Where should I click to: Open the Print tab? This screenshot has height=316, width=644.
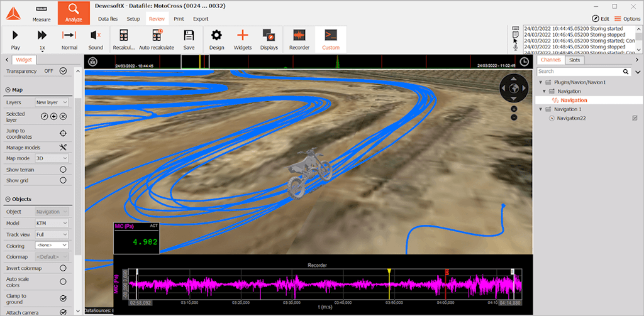[x=179, y=19]
